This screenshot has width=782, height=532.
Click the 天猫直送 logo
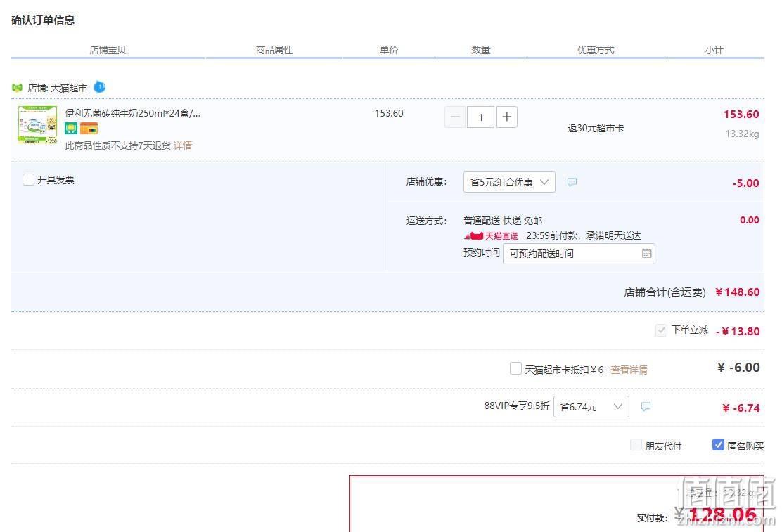491,236
